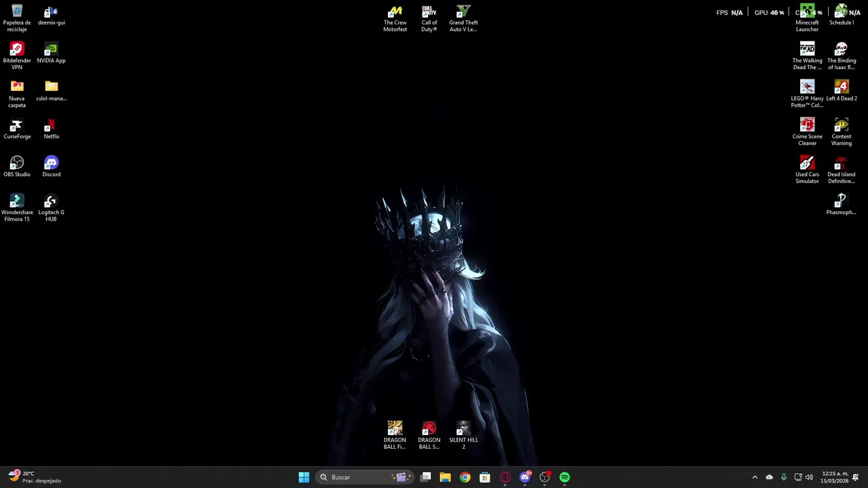The height and width of the screenshot is (488, 868).
Task: Open the clock showing 12:25 a. m.
Action: click(835, 477)
